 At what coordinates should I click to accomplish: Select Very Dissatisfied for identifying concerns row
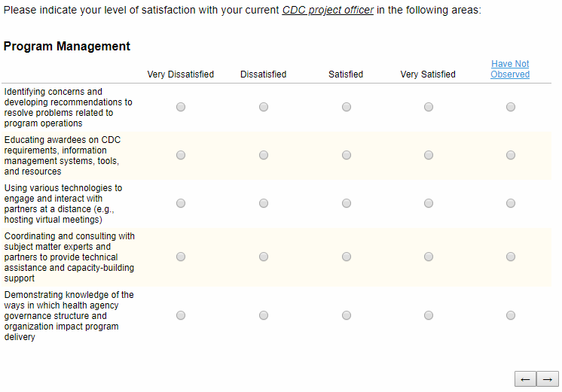pyautogui.click(x=181, y=108)
